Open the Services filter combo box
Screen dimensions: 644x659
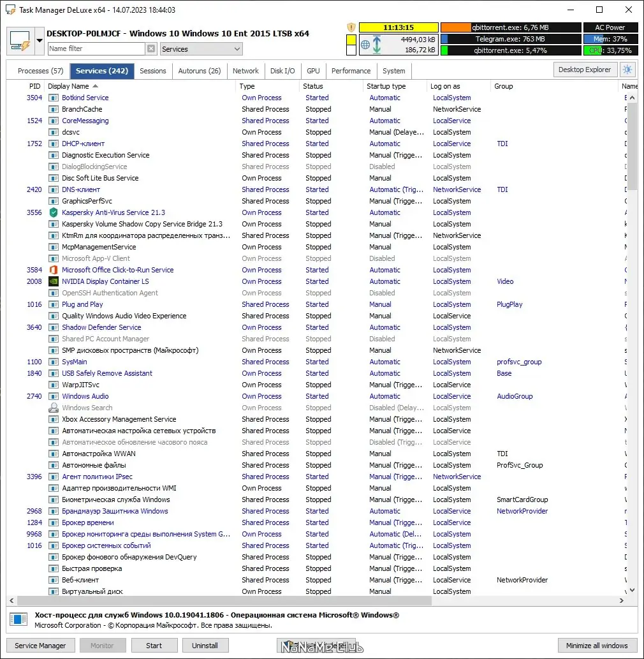tap(201, 49)
